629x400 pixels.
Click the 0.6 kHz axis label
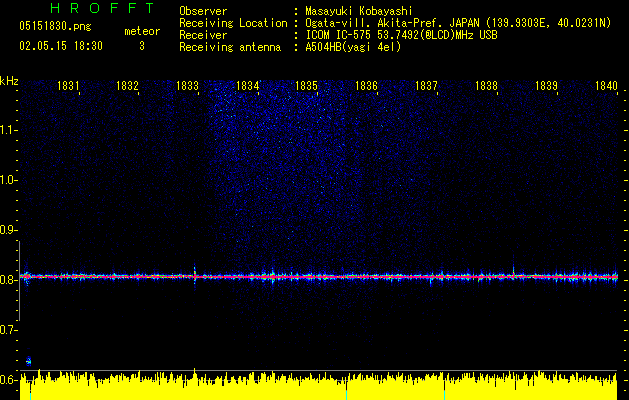(8, 380)
